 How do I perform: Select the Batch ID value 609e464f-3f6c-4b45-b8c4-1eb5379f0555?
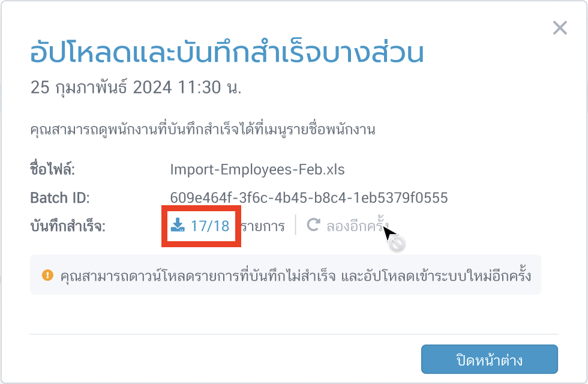309,197
